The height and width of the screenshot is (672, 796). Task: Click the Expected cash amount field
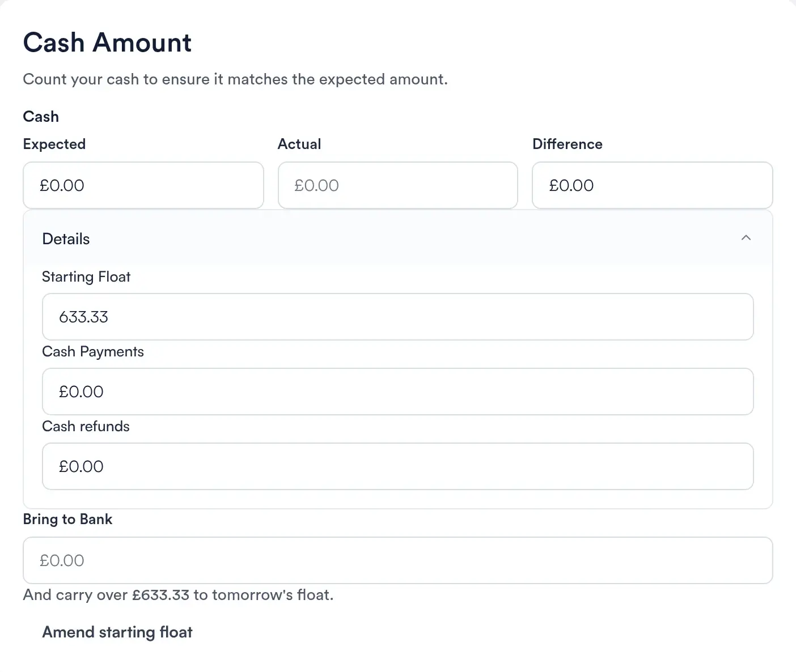[143, 185]
